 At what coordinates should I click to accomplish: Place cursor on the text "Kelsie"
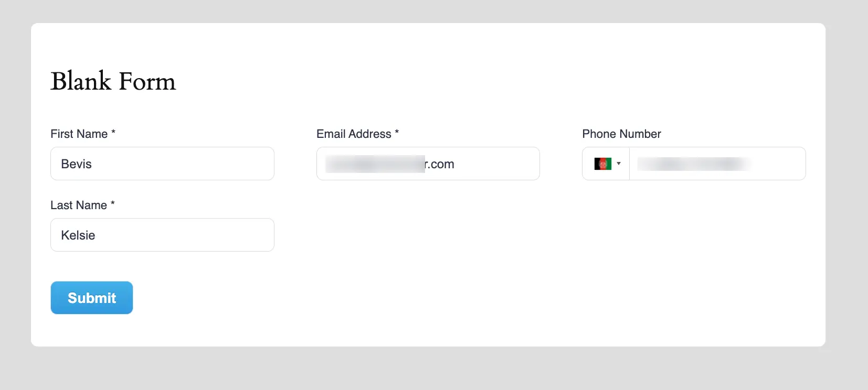pos(78,235)
